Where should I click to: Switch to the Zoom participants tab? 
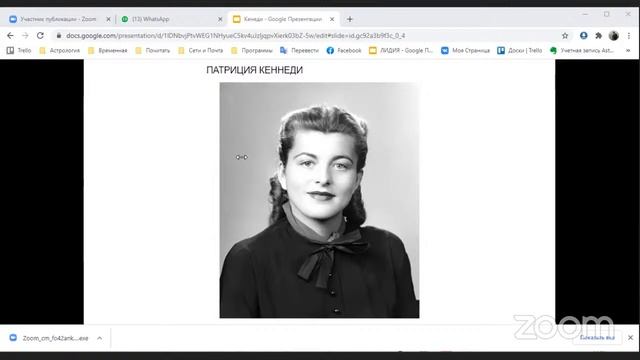tap(57, 19)
